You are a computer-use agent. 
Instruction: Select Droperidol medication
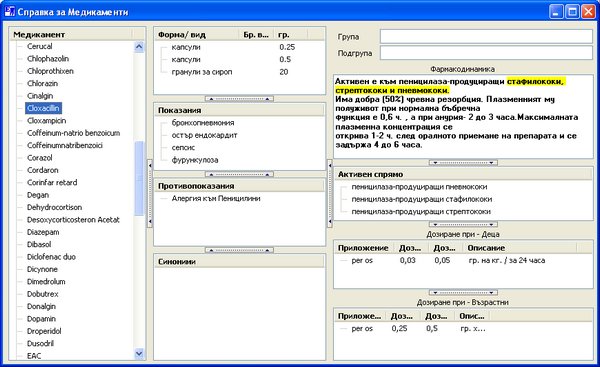point(44,331)
